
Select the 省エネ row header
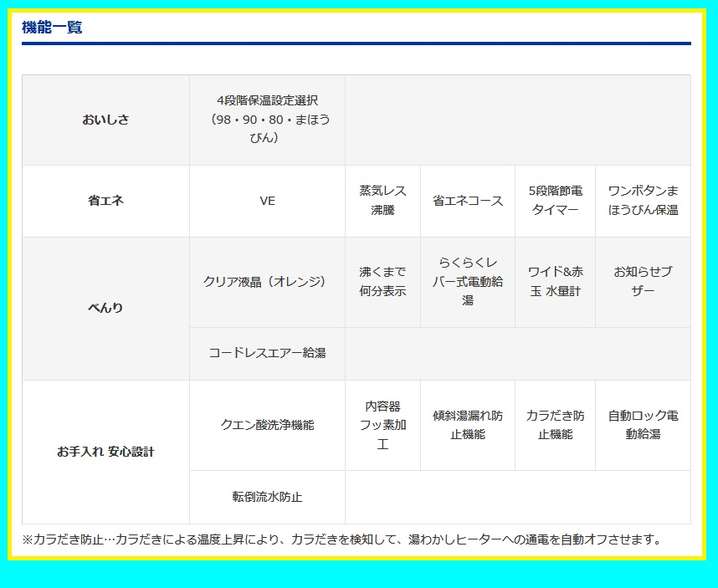tap(105, 201)
